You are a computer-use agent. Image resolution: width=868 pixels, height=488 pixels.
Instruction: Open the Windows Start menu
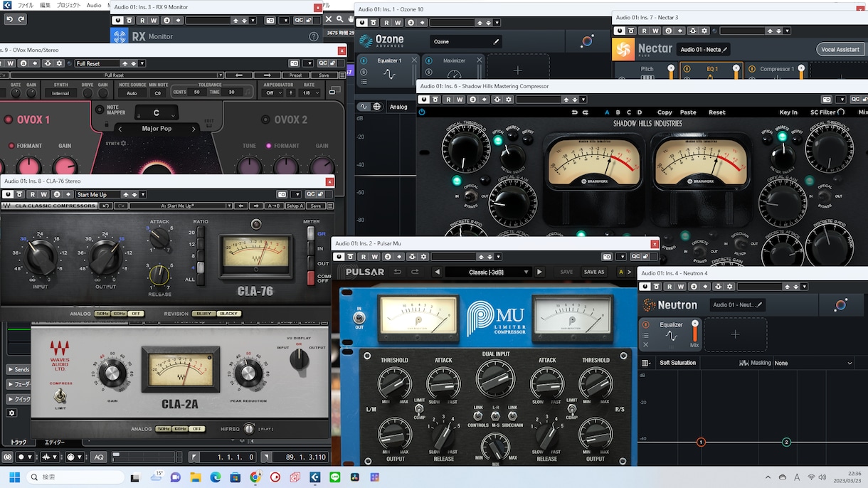pyautogui.click(x=14, y=477)
